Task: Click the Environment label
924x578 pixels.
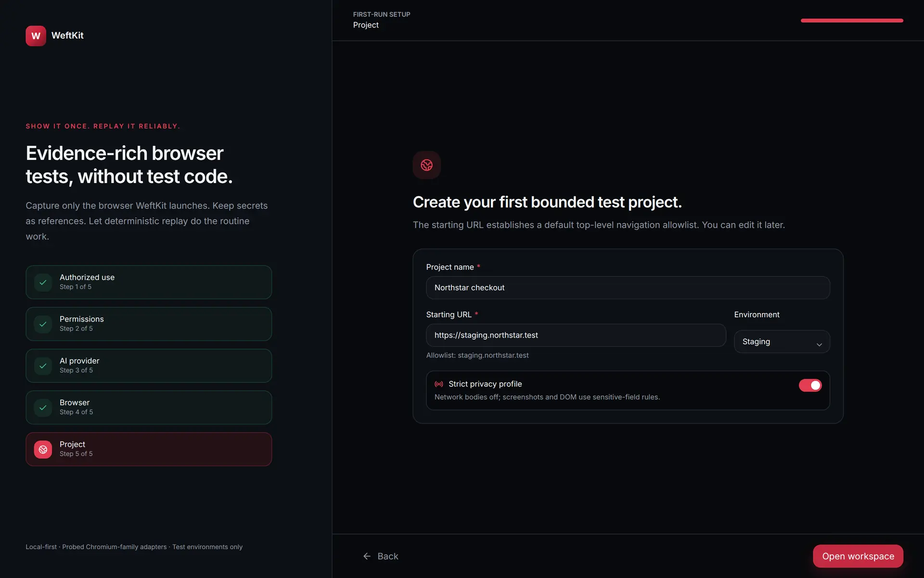Action: click(757, 315)
